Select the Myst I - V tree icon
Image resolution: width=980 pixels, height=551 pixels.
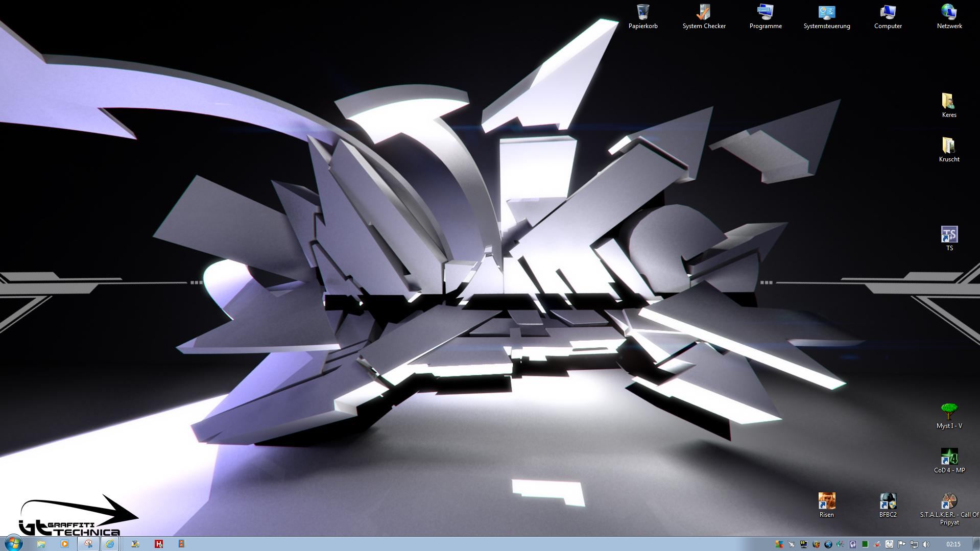pos(949,416)
